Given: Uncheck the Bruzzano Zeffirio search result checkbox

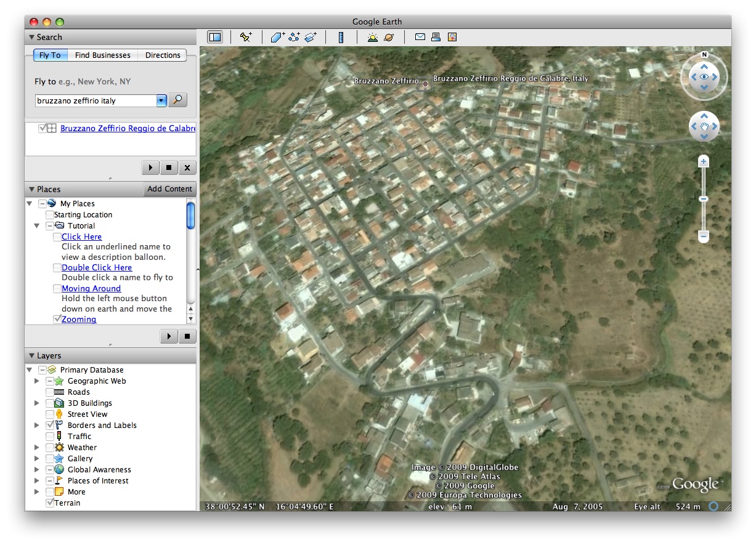Looking at the screenshot, I should [43, 129].
